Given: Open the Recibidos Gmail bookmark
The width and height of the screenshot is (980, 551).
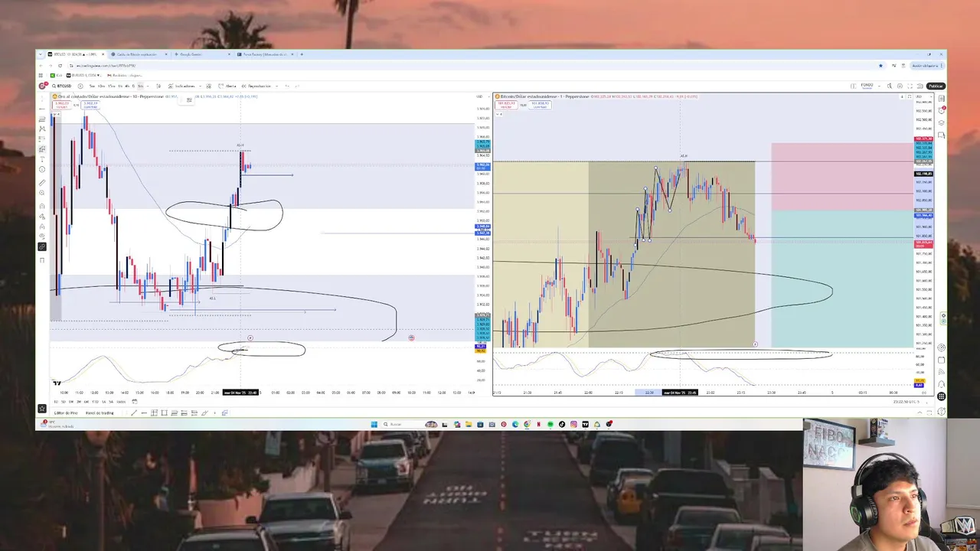Looking at the screenshot, I should 125,75.
